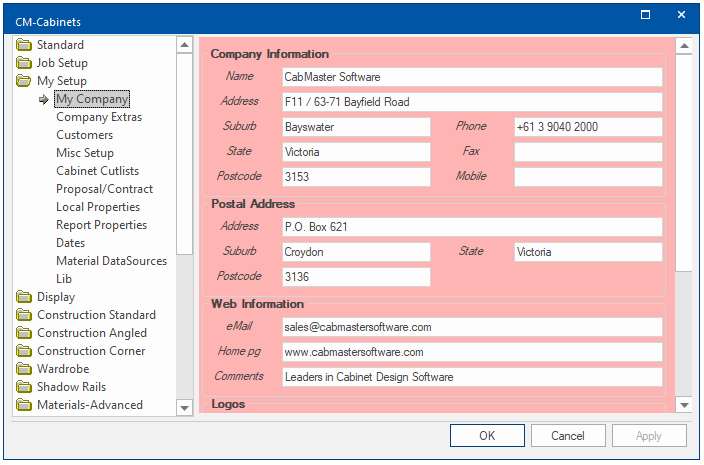Collapse the My Setup category label
704x465 pixels.
(x=62, y=81)
